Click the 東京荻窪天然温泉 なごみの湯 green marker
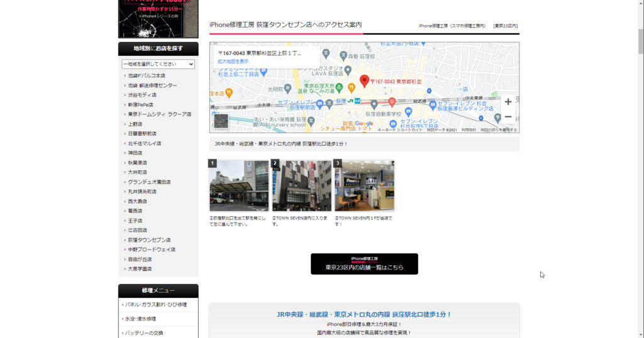Image resolution: width=644 pixels, height=338 pixels. (339, 87)
